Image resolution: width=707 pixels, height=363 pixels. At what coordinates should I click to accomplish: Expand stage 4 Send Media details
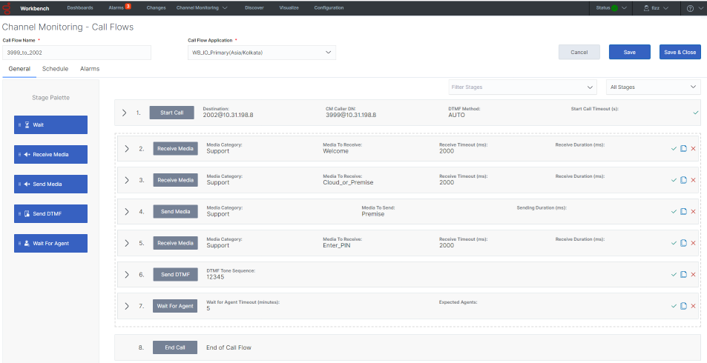click(127, 211)
